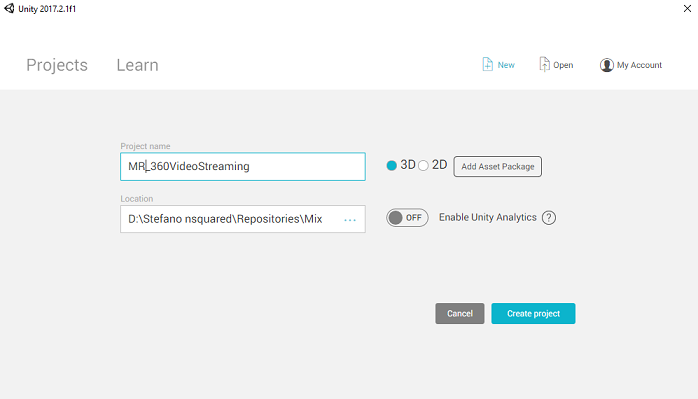Focus the Location path field

pyautogui.click(x=243, y=219)
